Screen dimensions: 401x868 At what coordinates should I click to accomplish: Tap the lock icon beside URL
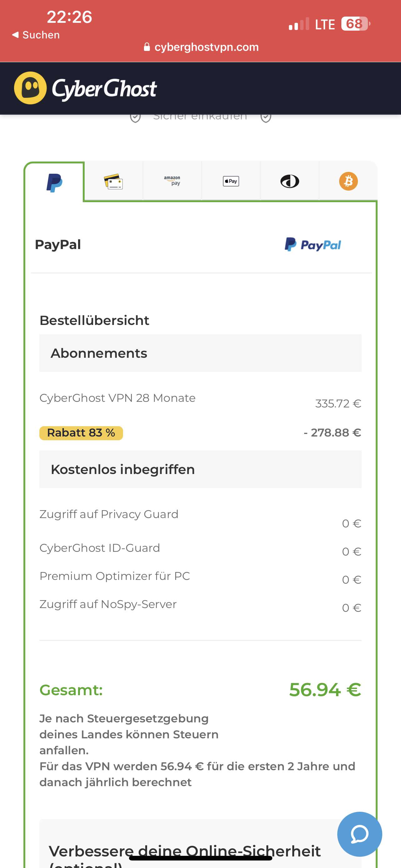click(147, 47)
